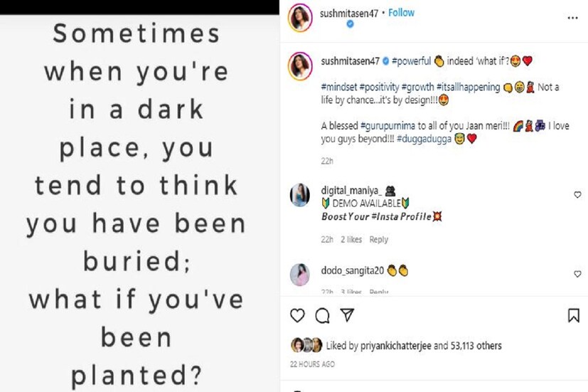Open dodo_sangita20 profile avatar
This screenshot has height=392, width=588.
(299, 274)
